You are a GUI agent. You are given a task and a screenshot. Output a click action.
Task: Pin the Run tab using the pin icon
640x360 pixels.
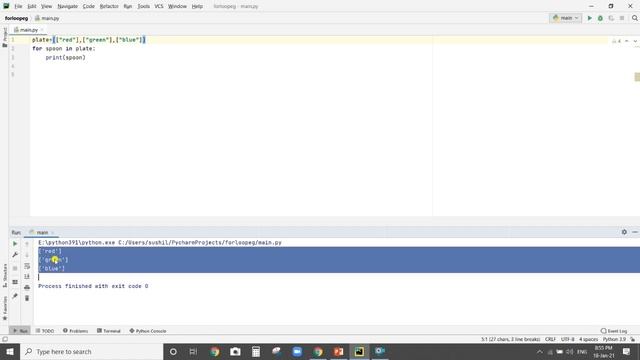(15, 296)
